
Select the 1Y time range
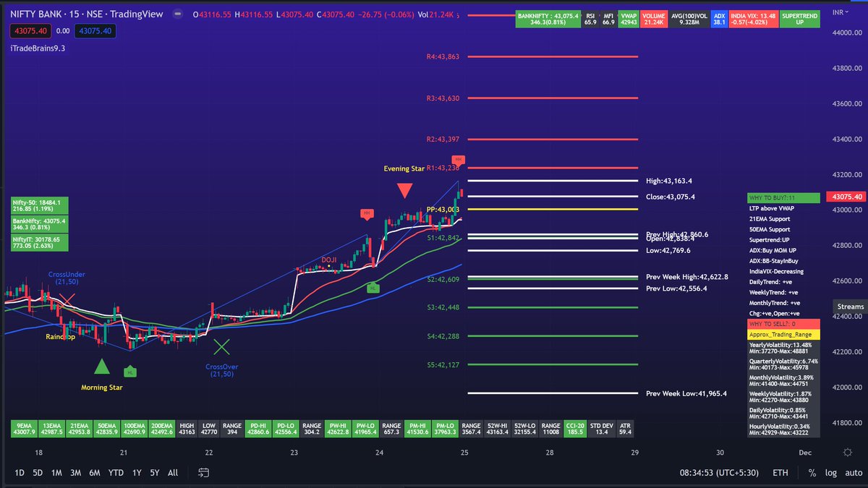(x=136, y=473)
